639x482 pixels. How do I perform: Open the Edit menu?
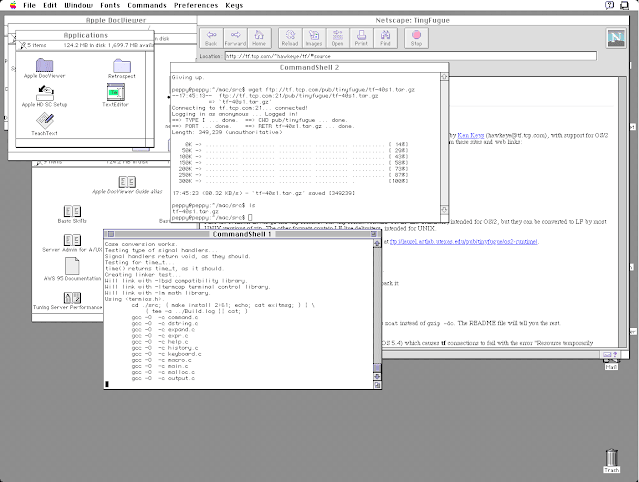tap(50, 5)
